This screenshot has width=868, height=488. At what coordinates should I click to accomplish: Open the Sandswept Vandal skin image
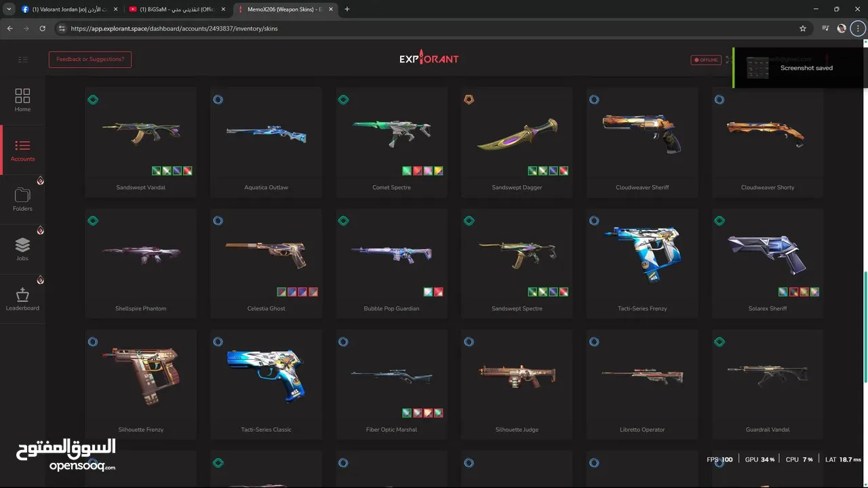tap(140, 134)
